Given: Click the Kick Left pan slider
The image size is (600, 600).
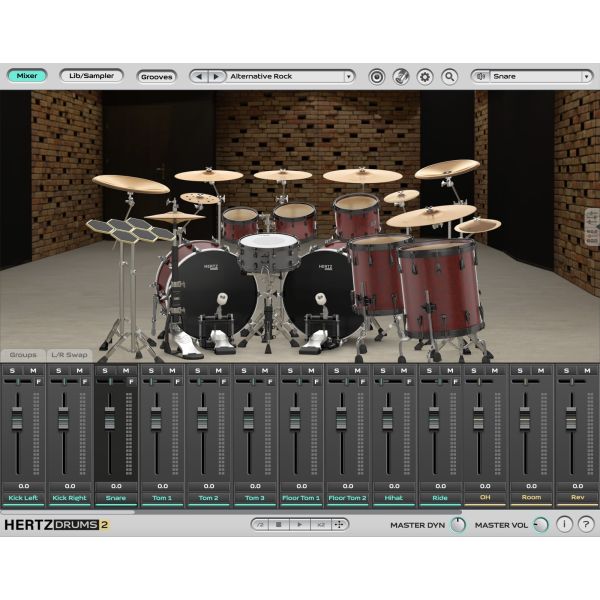Looking at the screenshot, I should [18, 382].
